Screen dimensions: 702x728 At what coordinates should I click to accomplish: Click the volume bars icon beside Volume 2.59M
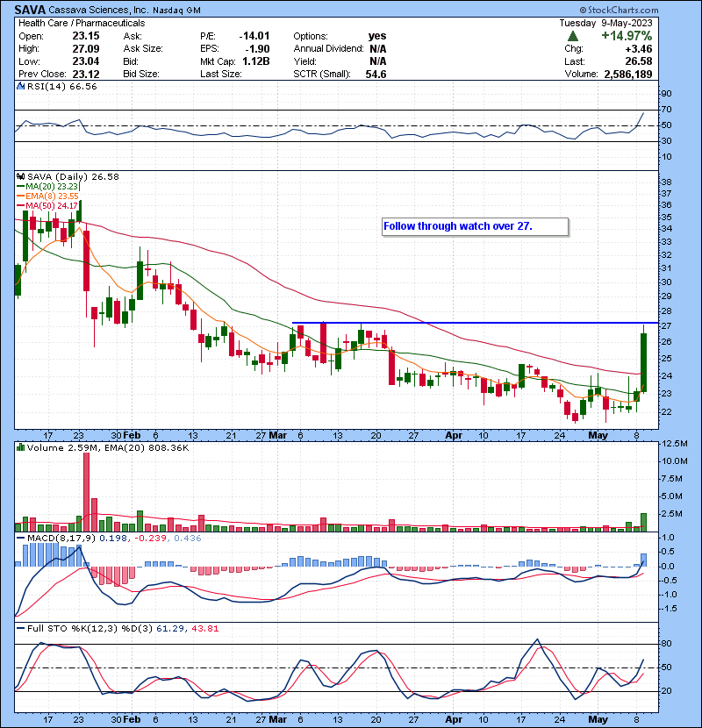[20, 447]
